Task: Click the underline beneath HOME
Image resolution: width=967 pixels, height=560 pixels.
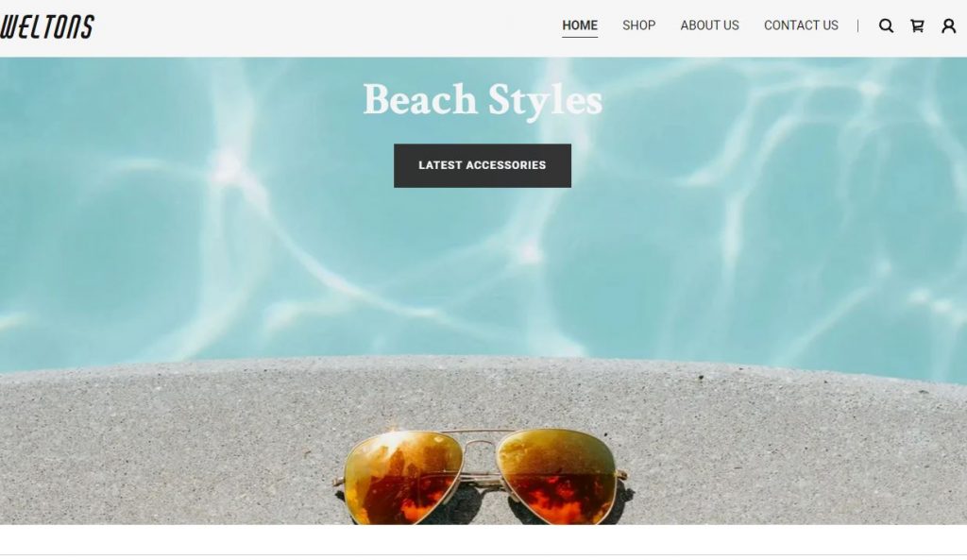Action: (580, 37)
